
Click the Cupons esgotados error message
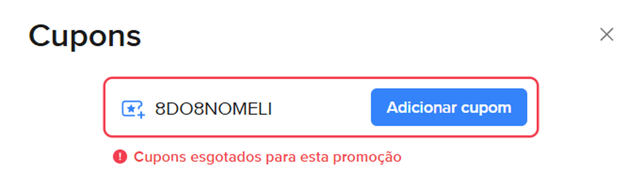pyautogui.click(x=267, y=157)
